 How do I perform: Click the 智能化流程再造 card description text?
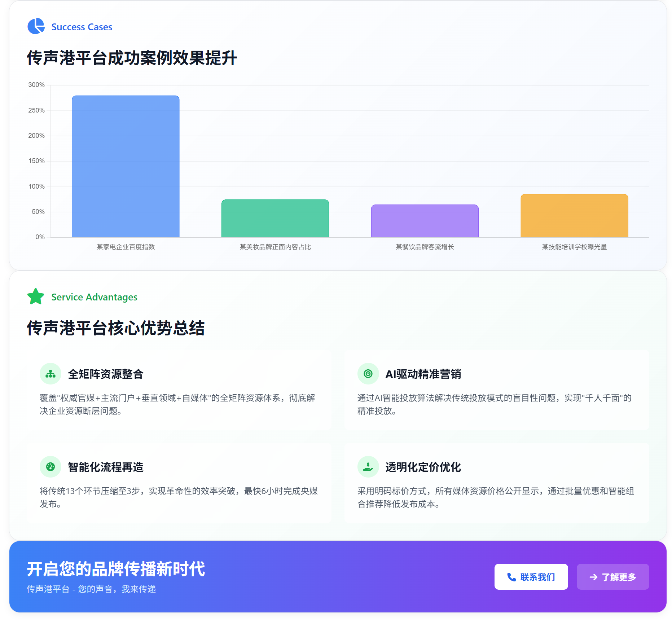coord(179,497)
